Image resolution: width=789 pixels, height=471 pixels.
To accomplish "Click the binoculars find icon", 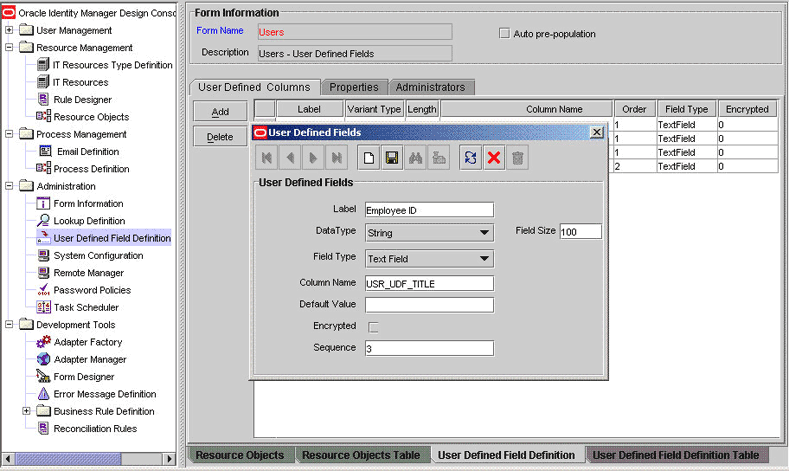I will tap(416, 158).
